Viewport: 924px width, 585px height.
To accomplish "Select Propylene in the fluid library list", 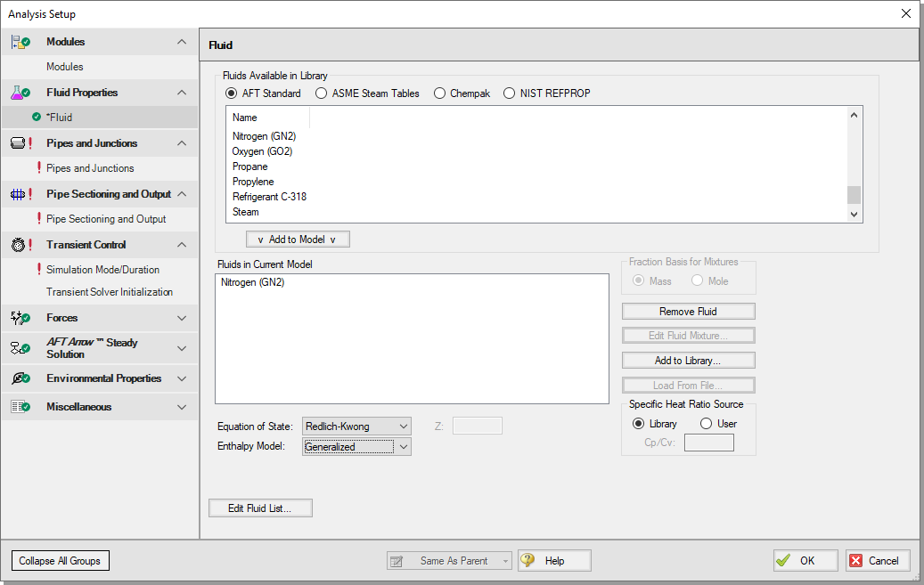I will coord(253,182).
